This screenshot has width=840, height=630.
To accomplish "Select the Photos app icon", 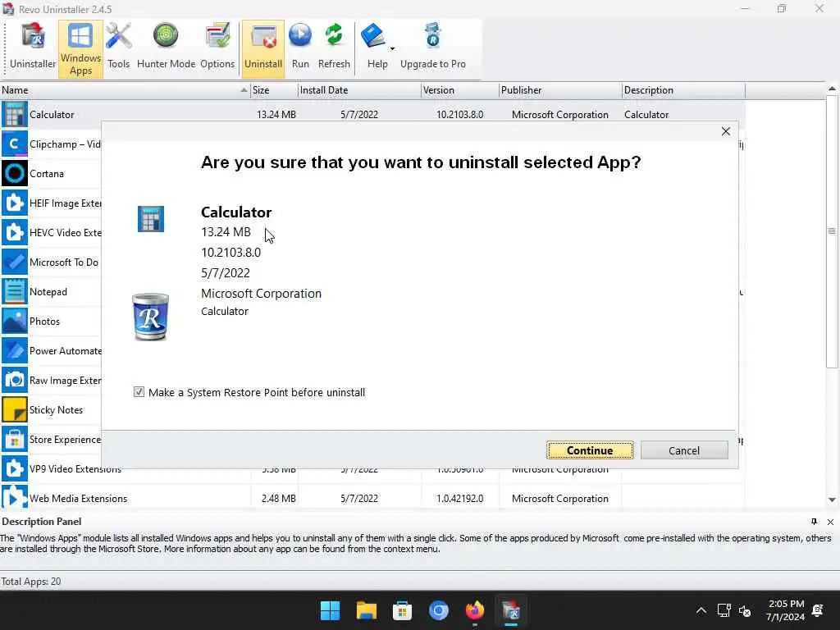I will (x=15, y=321).
